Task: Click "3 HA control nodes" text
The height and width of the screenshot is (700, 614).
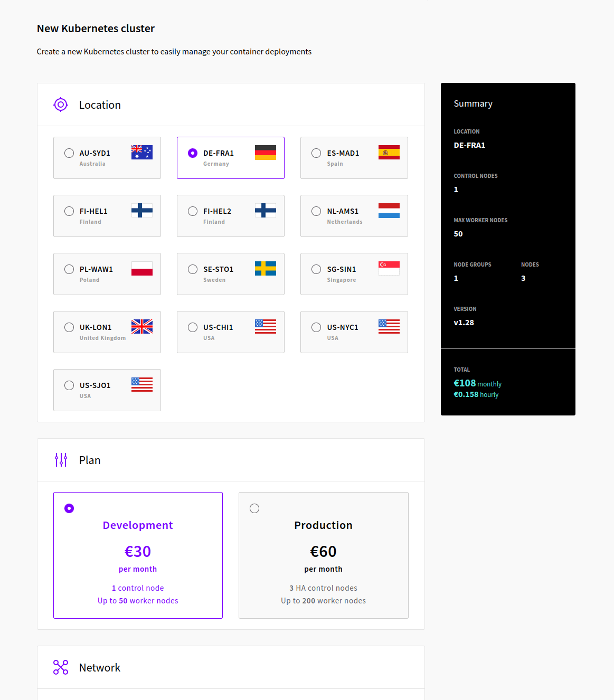Action: point(323,588)
